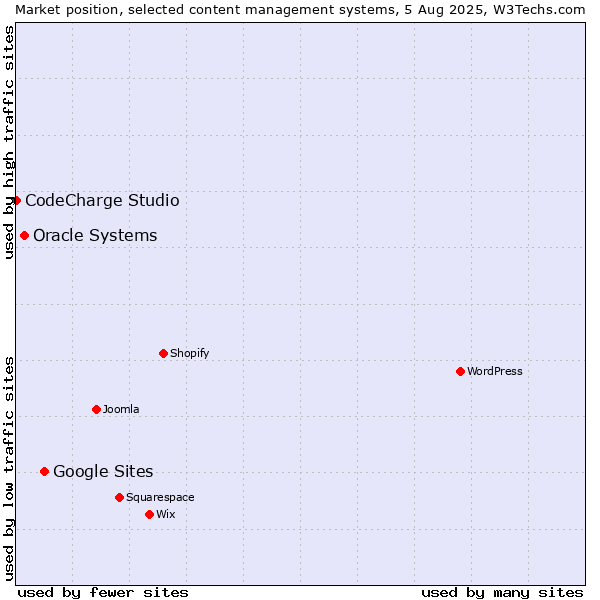Click the 'Squarespace' label text
Screen dimensions: 600x600
160,497
